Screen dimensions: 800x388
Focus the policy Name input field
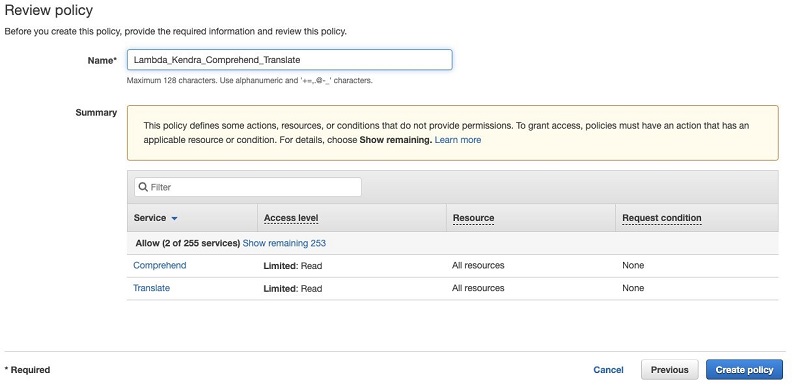pyautogui.click(x=289, y=60)
